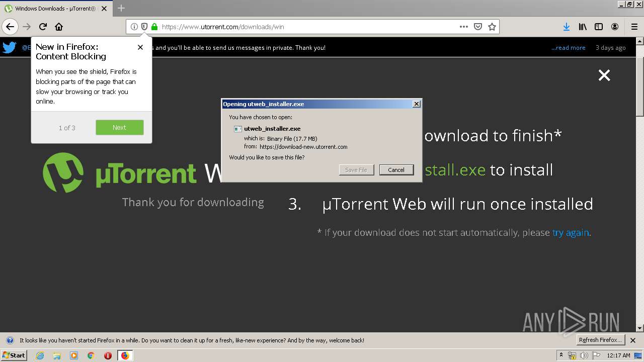The width and height of the screenshot is (644, 362).
Task: Dismiss the Content Blocking tooltip
Action: pos(140,47)
